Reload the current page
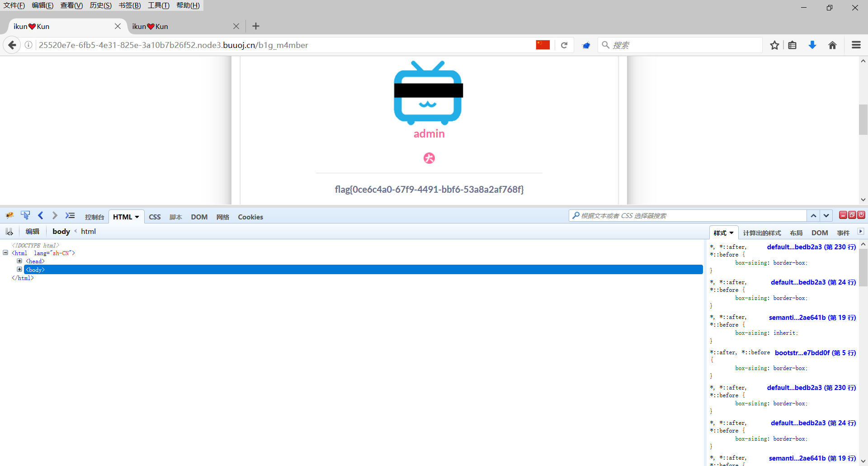Image resolution: width=868 pixels, height=466 pixels. point(564,45)
